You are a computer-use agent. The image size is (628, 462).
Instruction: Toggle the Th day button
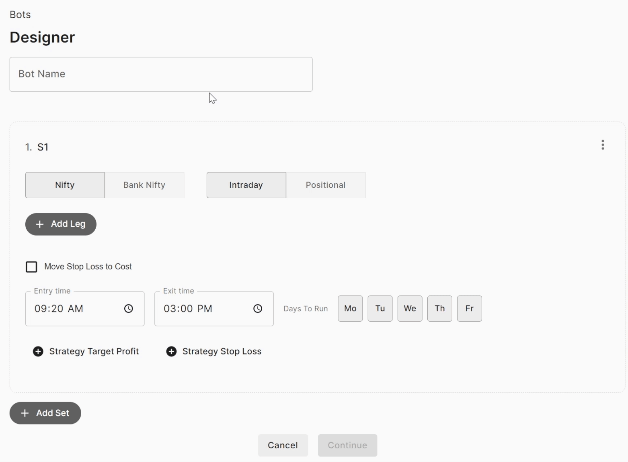440,308
